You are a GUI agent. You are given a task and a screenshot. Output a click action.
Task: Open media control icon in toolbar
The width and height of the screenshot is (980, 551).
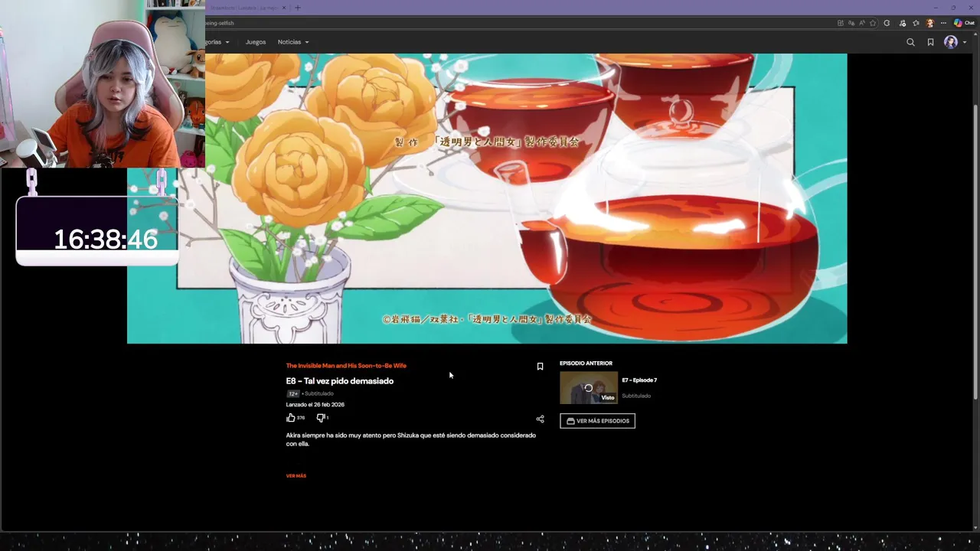902,23
